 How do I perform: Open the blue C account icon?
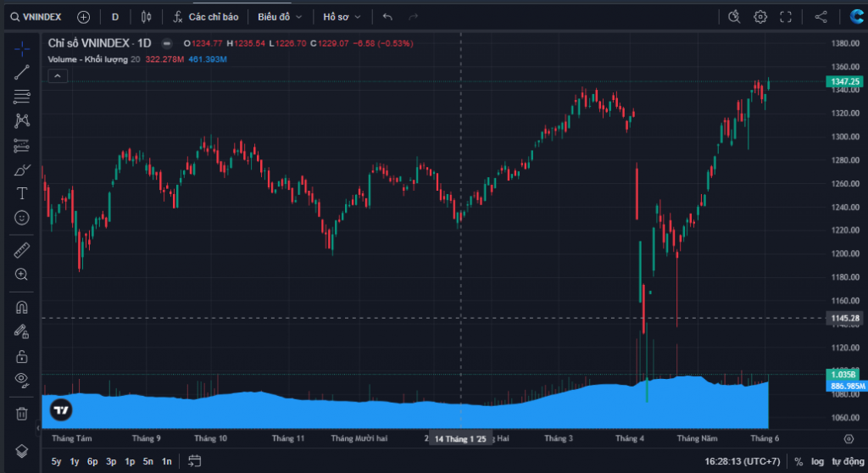tap(858, 17)
